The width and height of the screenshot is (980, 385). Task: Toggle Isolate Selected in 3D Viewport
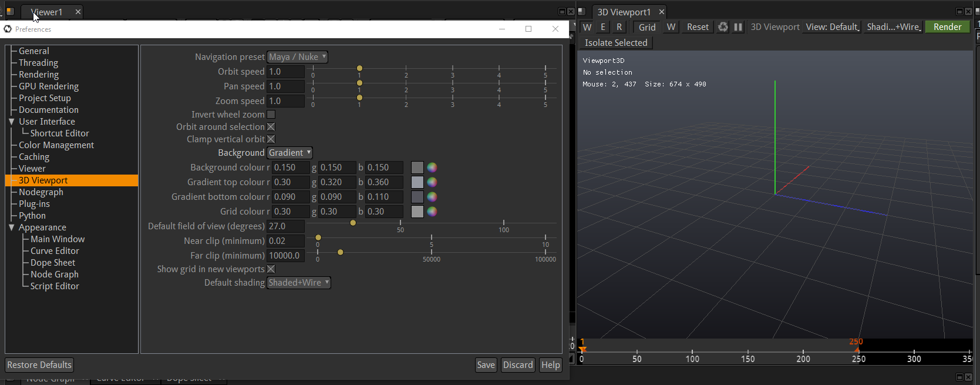pyautogui.click(x=616, y=43)
